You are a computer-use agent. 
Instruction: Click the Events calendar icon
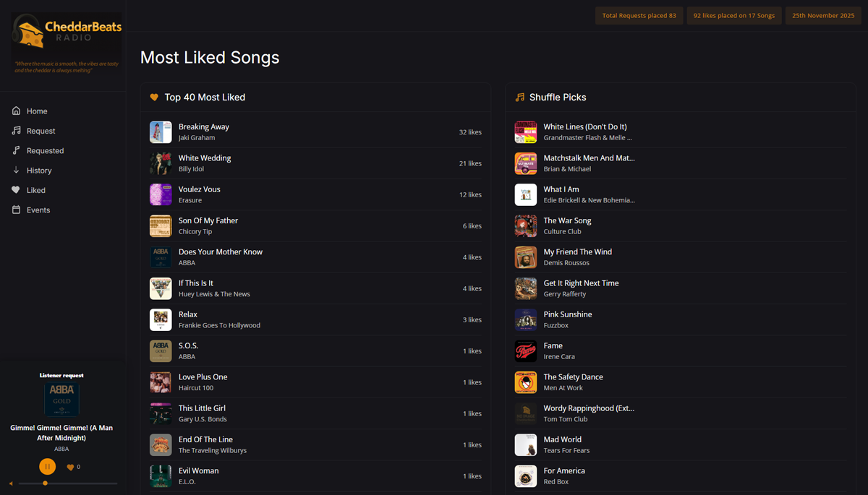pos(16,210)
